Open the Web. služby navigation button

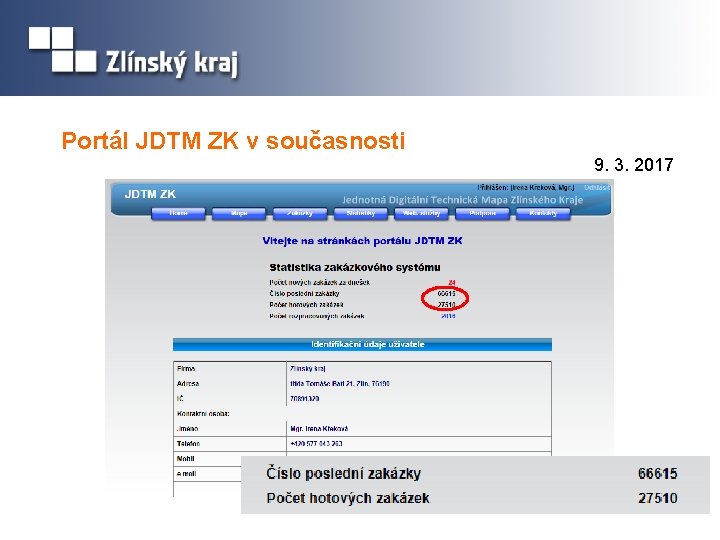pos(421,214)
